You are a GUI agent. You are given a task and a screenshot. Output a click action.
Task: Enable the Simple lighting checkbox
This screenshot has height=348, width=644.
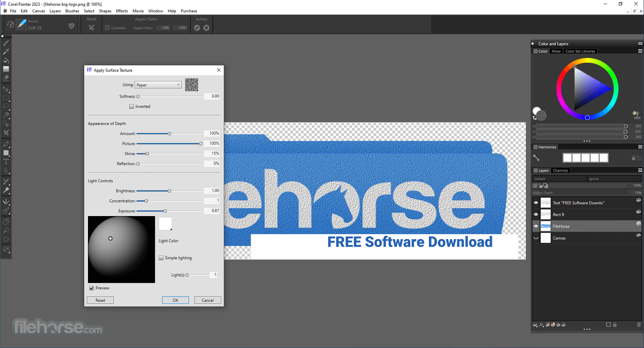click(161, 258)
